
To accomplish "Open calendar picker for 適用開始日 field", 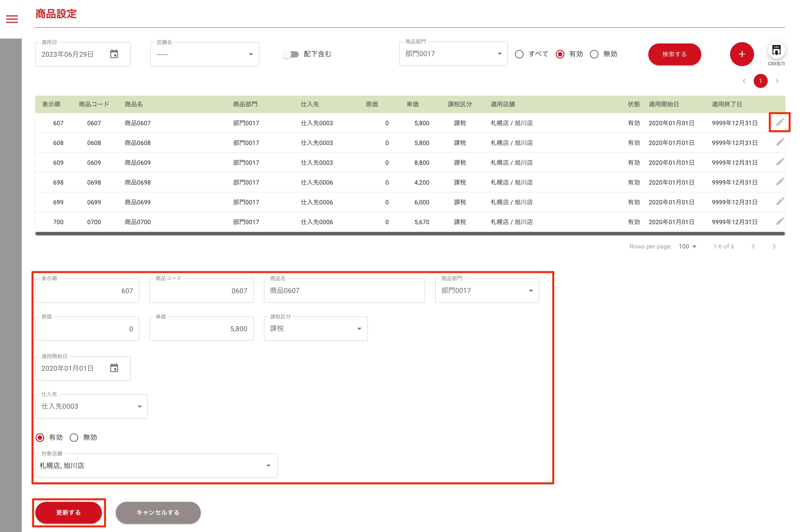I will [x=114, y=368].
